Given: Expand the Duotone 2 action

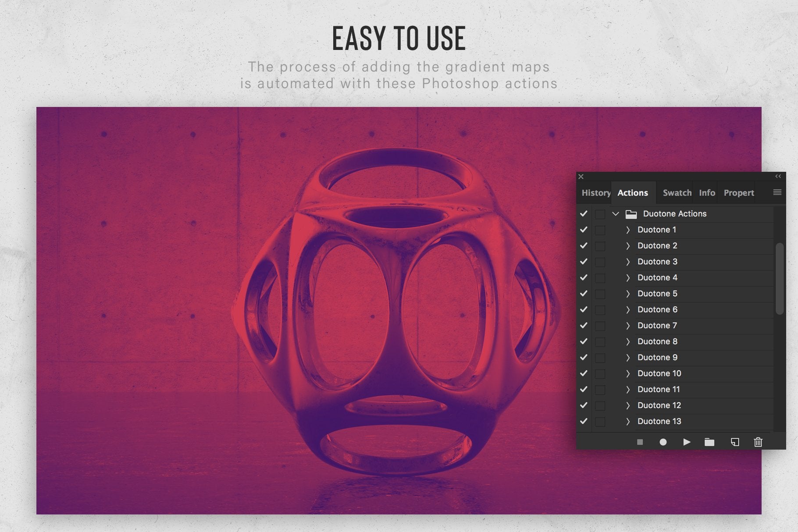Looking at the screenshot, I should tap(628, 246).
